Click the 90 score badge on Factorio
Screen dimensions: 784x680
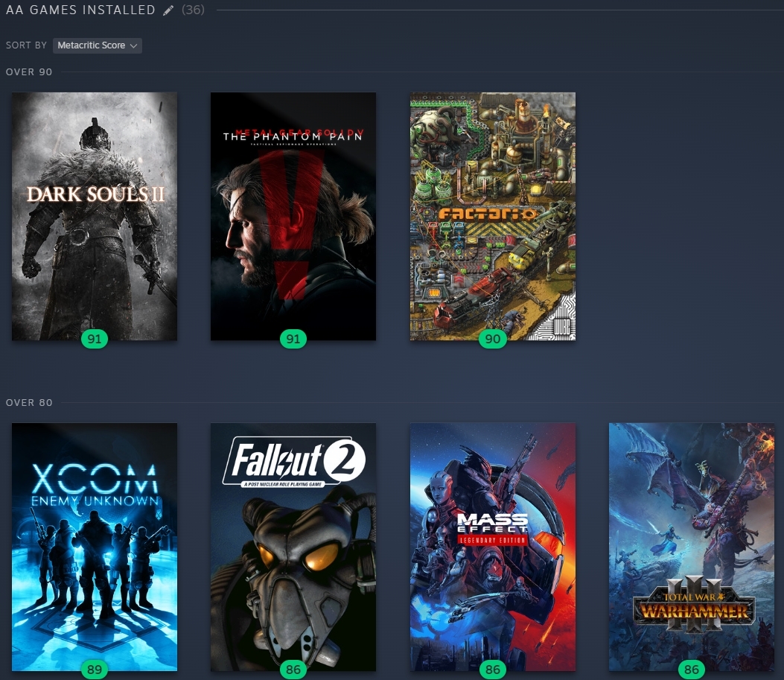tap(492, 339)
